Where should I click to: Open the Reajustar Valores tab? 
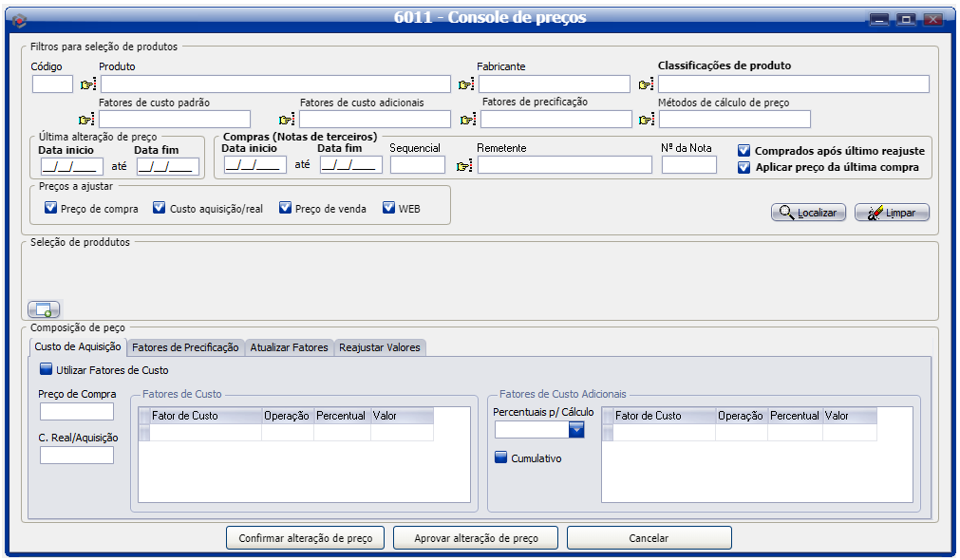[379, 347]
